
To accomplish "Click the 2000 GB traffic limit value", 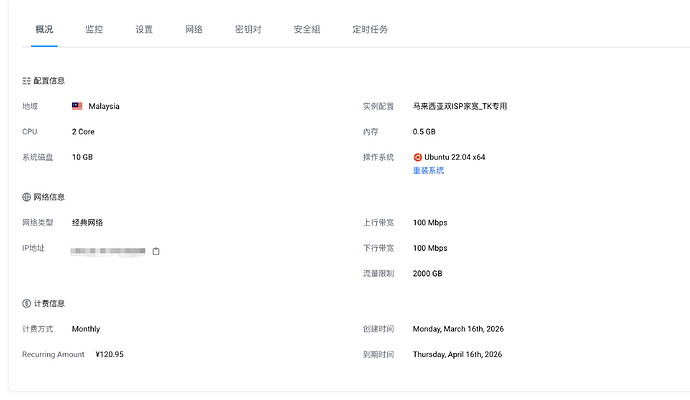I will [427, 274].
